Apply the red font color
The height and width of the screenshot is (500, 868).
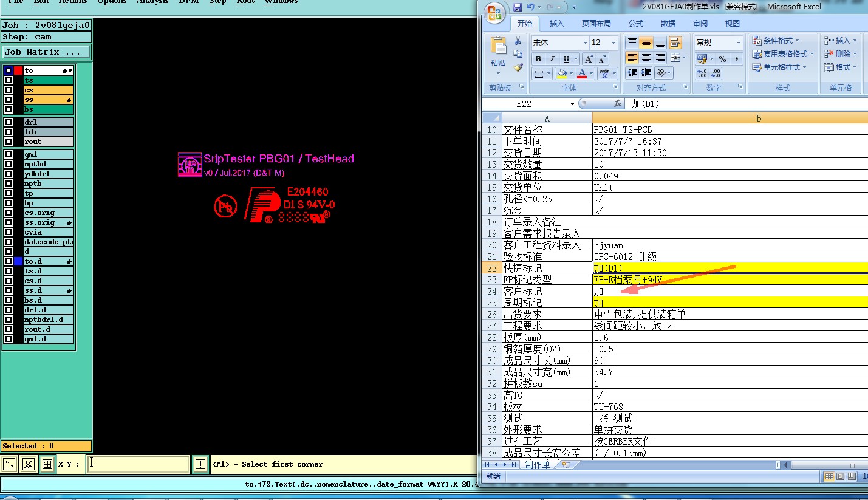coord(582,74)
